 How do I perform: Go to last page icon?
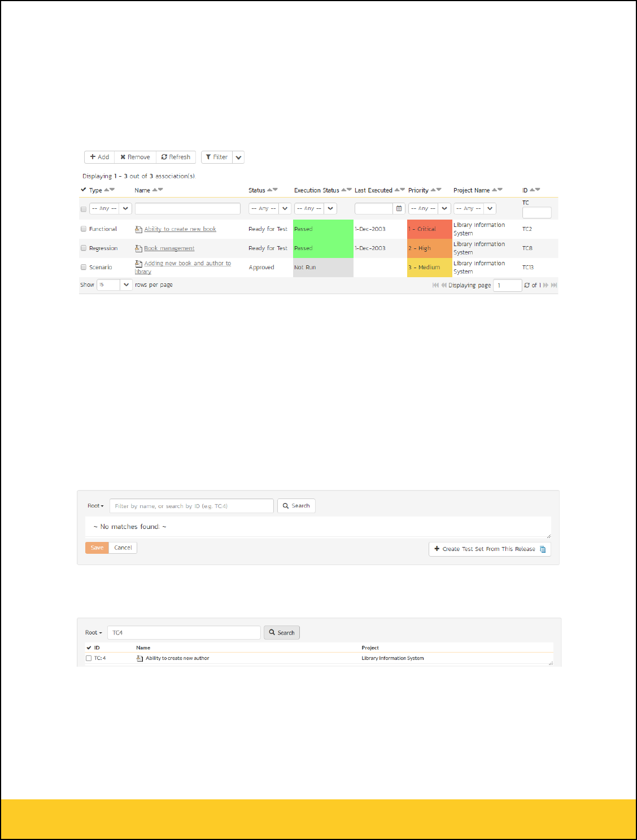pos(554,285)
